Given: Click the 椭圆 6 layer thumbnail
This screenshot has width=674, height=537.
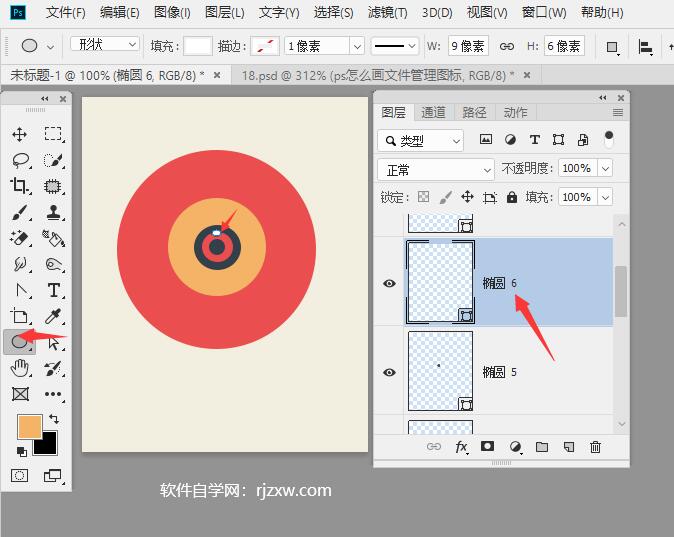Looking at the screenshot, I should click(x=440, y=282).
